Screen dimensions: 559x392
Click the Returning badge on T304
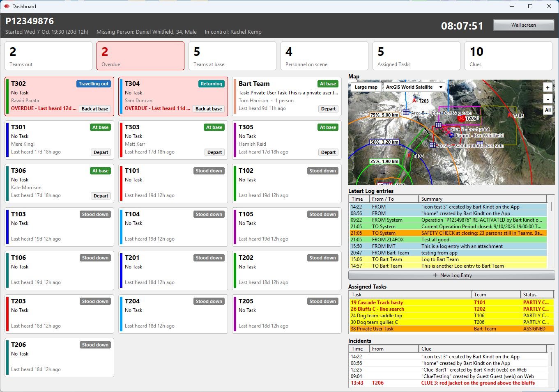pos(212,84)
